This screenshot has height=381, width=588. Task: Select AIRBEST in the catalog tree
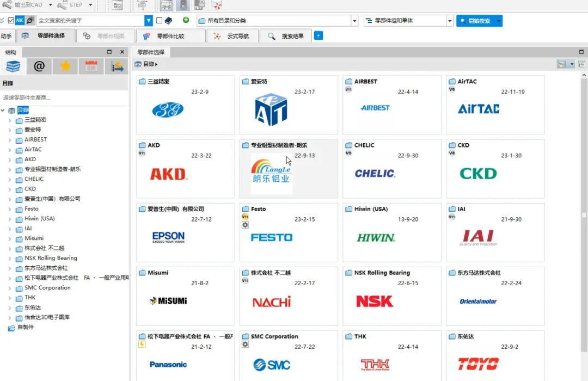[x=35, y=139]
